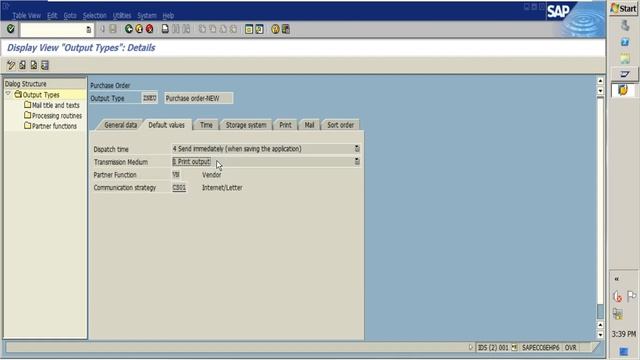Select Mail title and texts folder
Image resolution: width=640 pixels, height=360 pixels.
[x=52, y=105]
